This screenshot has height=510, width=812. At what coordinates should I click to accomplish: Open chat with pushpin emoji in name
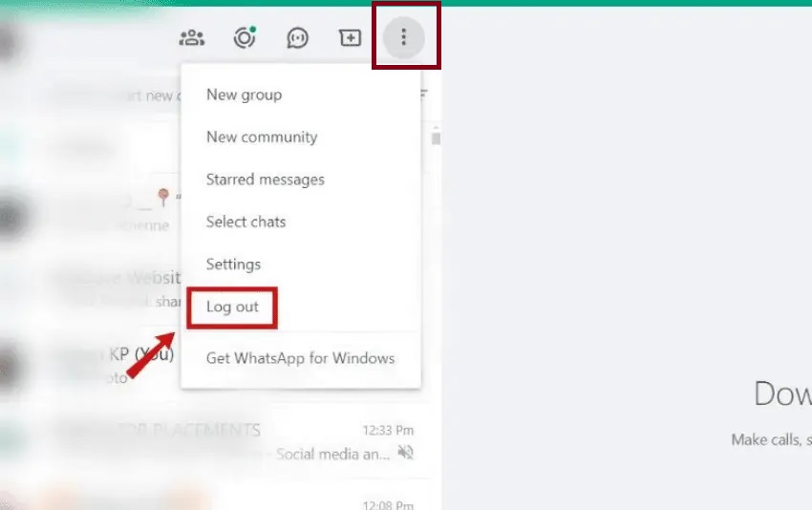pyautogui.click(x=91, y=210)
